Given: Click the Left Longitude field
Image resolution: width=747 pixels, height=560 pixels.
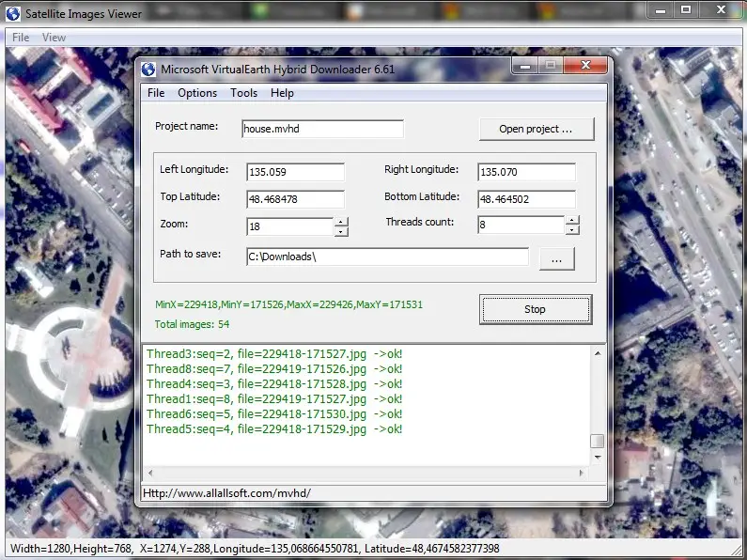Looking at the screenshot, I should 295,172.
